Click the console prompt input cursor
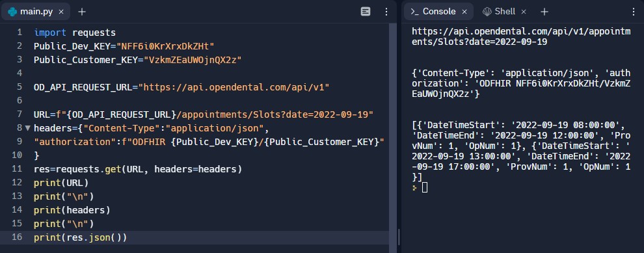 click(x=425, y=188)
